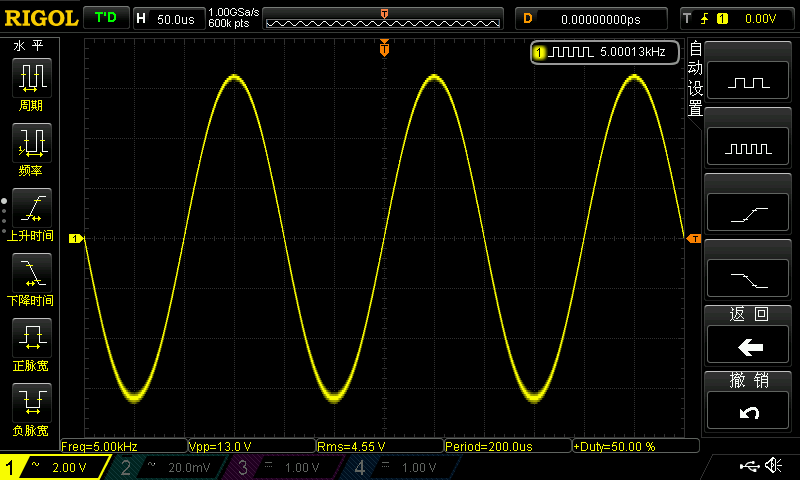
Task: Select the Negative Pulse Width (负脉宽) icon
Action: tap(32, 403)
